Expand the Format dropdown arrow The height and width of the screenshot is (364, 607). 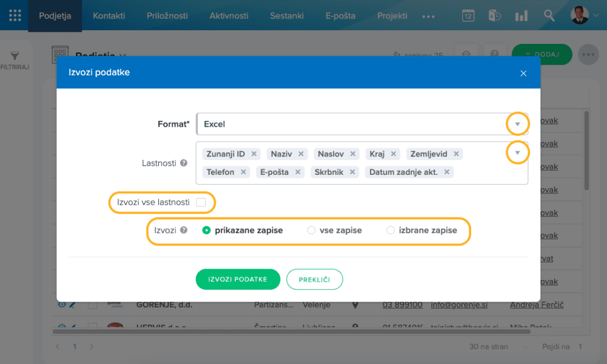(517, 124)
